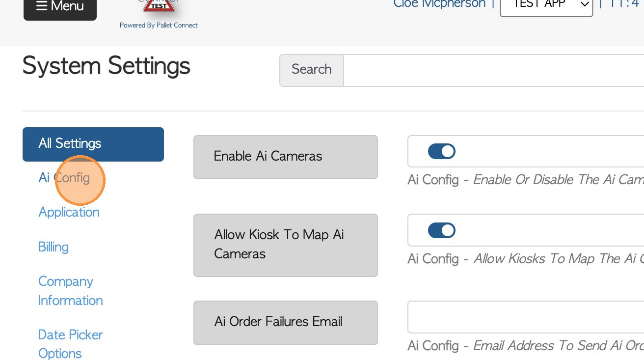The height and width of the screenshot is (360, 644).
Task: Click the Powered By Pallet Connect text
Action: 159,25
